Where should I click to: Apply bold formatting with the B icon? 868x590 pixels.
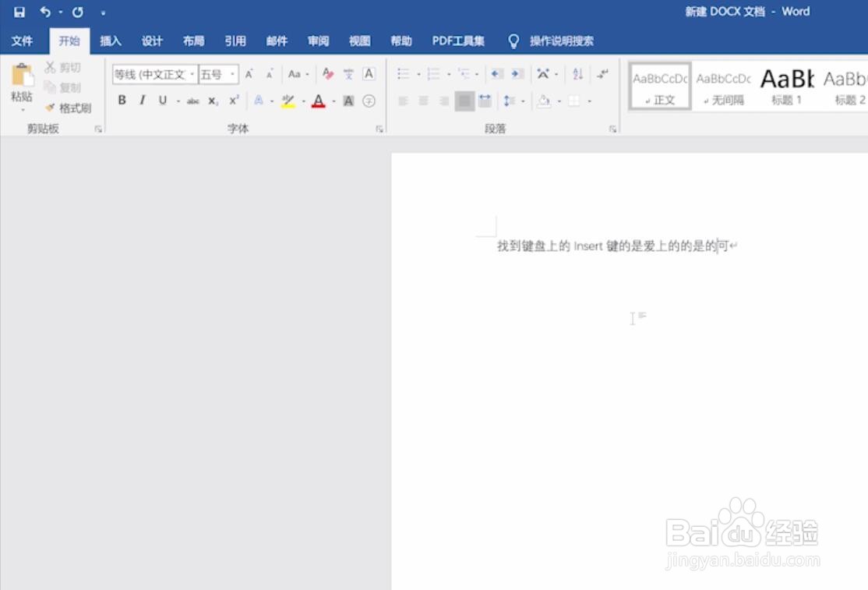122,101
